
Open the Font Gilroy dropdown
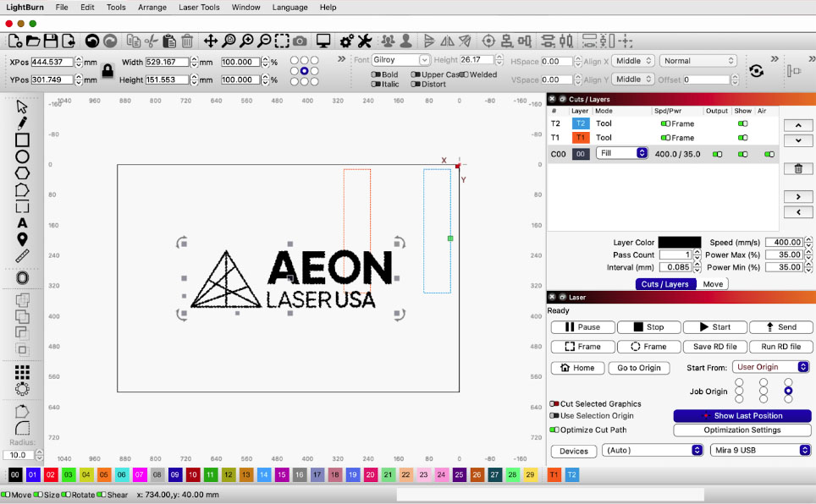(400, 60)
